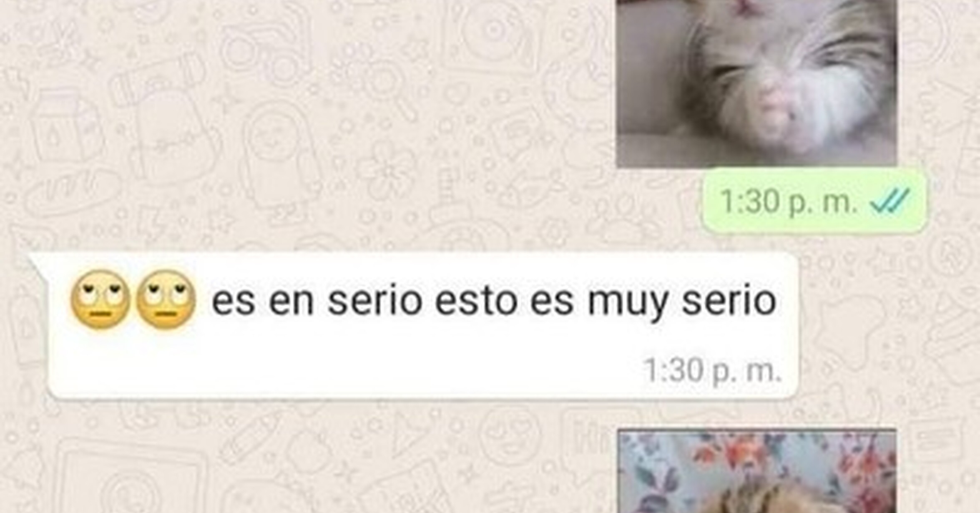
Task: Click the word en in the received message
Action: pos(291,302)
